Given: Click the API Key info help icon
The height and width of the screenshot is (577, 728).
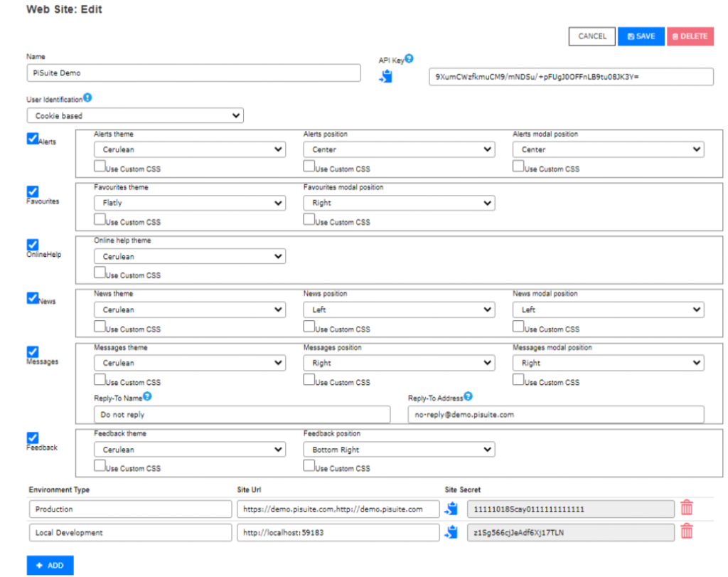Looking at the screenshot, I should (x=409, y=59).
